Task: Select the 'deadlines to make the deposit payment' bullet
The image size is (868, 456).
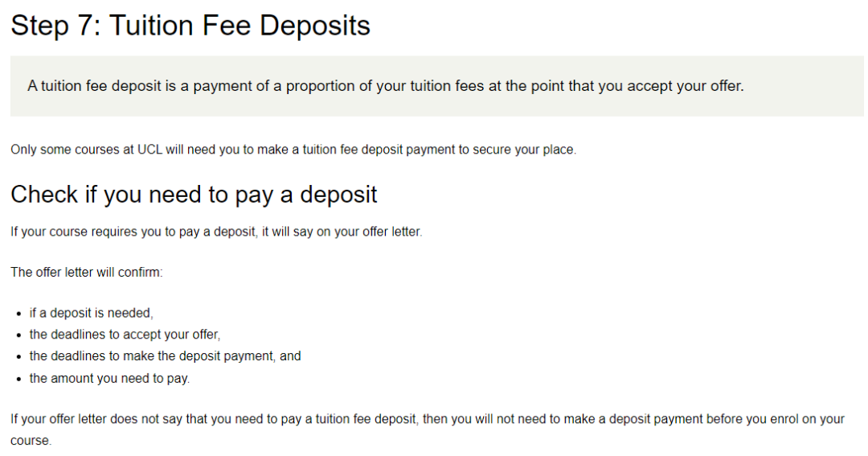Action: [x=165, y=356]
